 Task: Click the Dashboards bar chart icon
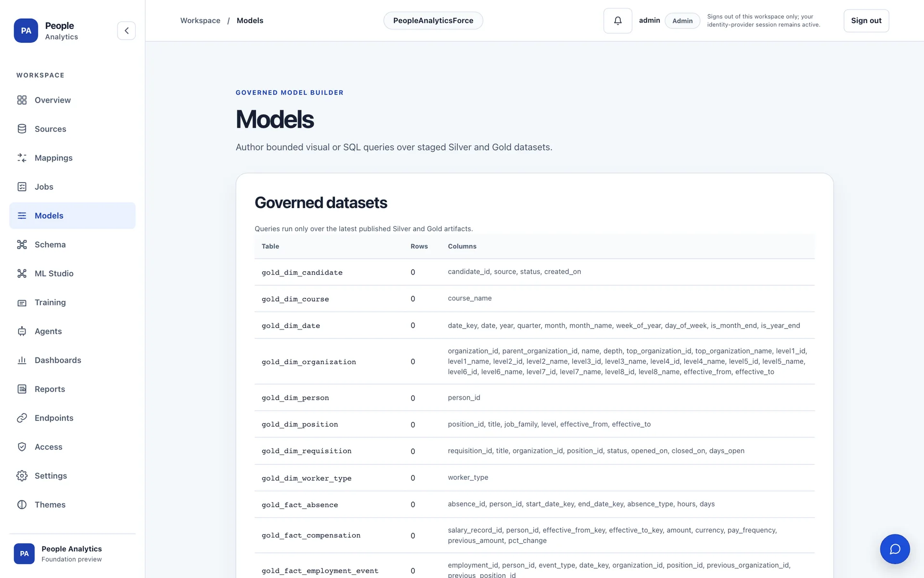click(22, 360)
